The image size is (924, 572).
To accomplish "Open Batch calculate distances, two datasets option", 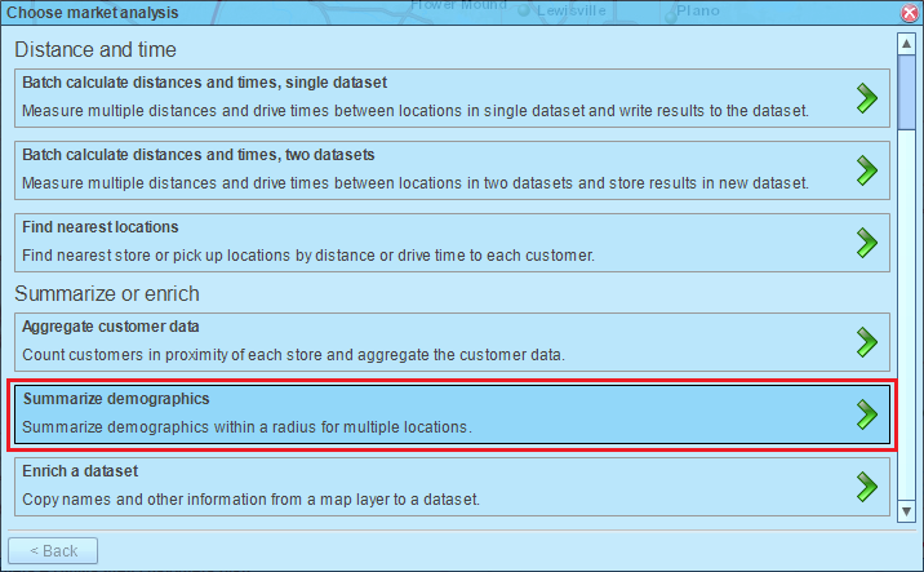I will (x=452, y=170).
